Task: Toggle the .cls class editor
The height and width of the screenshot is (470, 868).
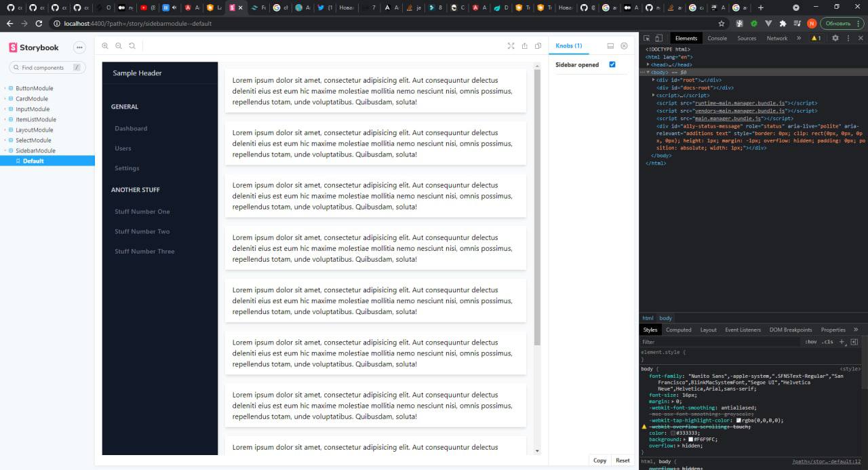Action: click(x=827, y=342)
